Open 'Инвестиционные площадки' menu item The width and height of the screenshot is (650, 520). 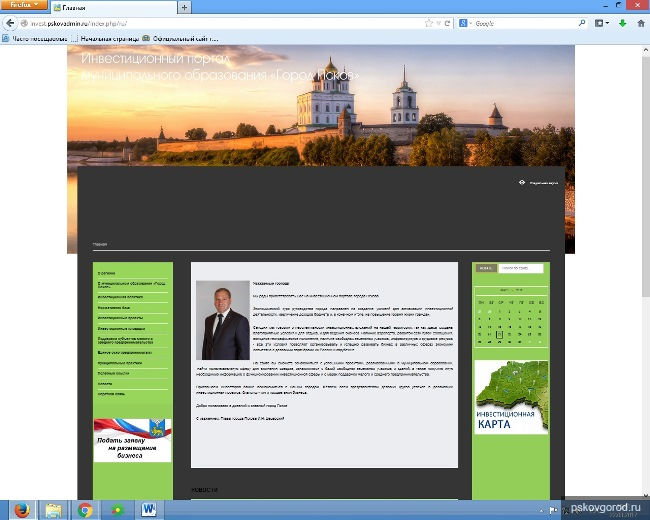coord(121,328)
